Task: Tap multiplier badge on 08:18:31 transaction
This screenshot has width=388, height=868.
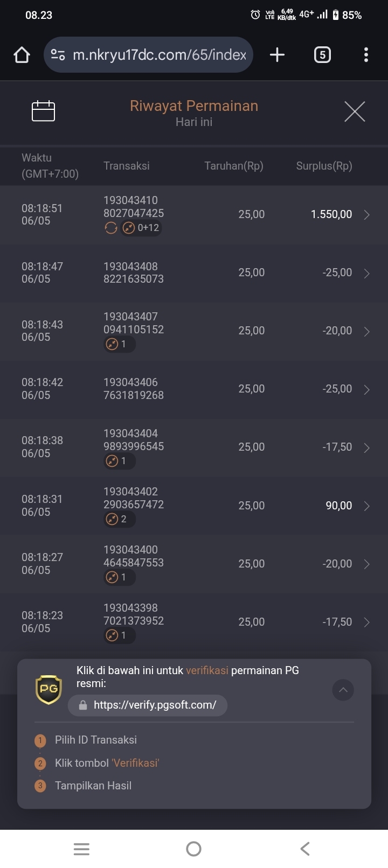Action: click(119, 519)
